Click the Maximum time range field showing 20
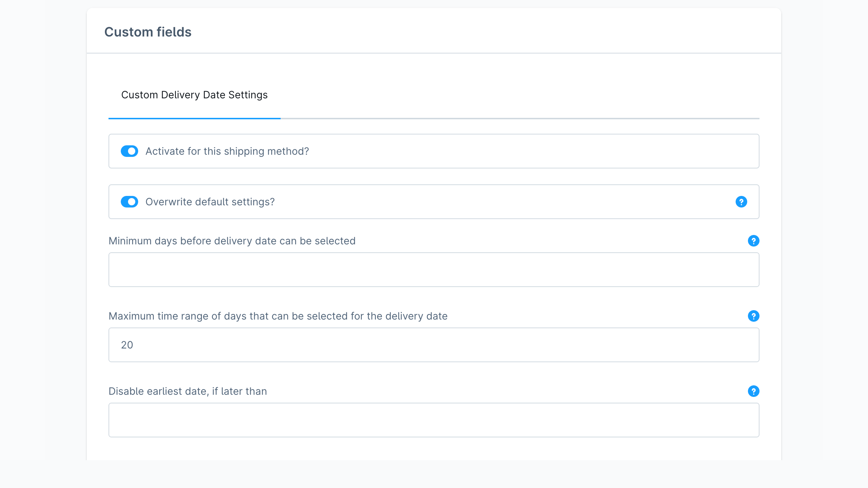The width and height of the screenshot is (868, 488). click(434, 345)
